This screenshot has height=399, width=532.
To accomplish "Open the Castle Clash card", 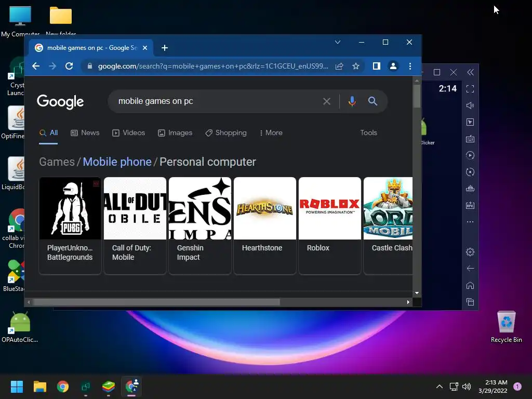I will pos(388,225).
